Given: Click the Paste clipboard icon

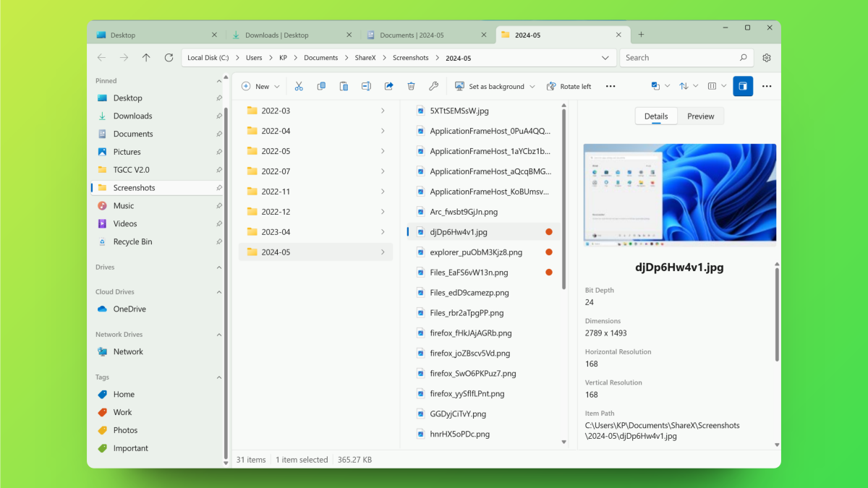Looking at the screenshot, I should pos(344,86).
